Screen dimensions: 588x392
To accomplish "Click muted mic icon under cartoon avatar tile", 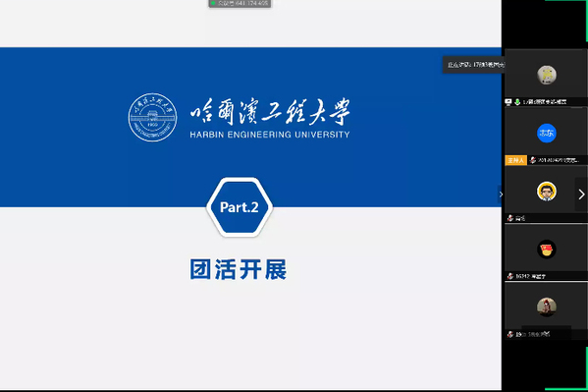I will [x=510, y=218].
